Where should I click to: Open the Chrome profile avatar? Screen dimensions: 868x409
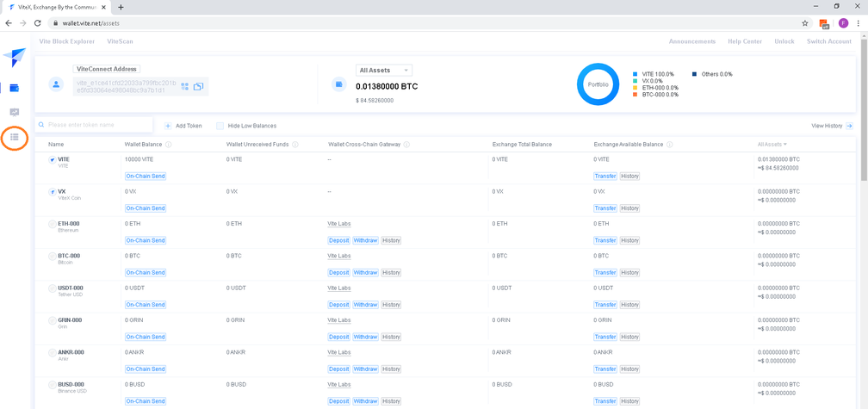coord(843,23)
